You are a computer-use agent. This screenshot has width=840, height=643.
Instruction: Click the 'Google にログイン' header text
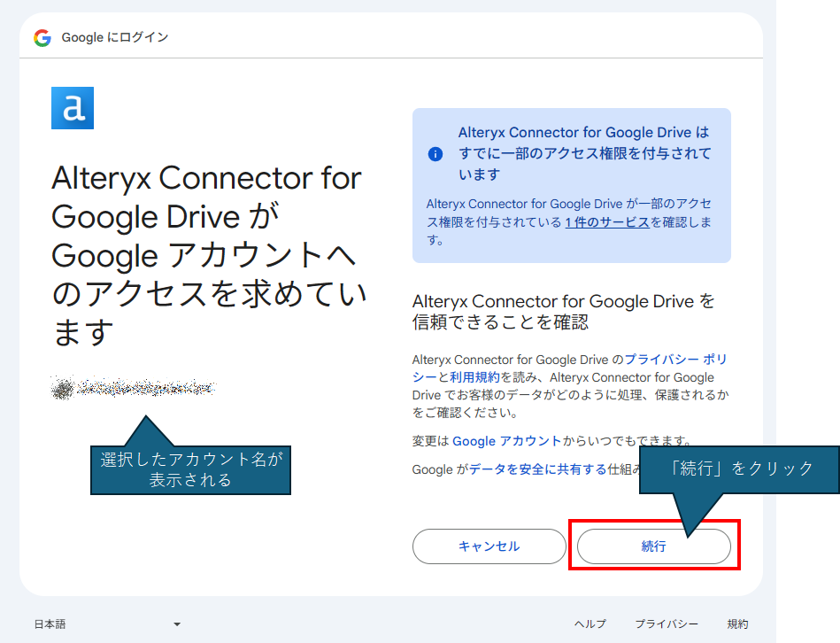point(115,38)
